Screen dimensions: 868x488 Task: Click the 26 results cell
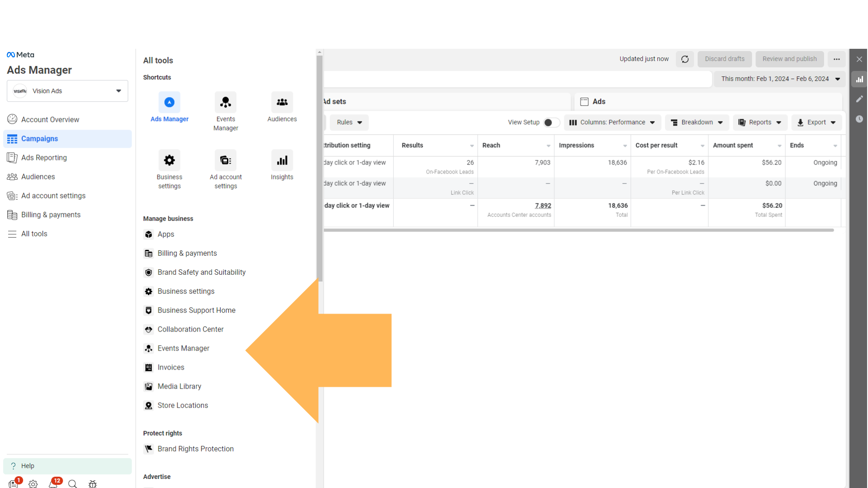(436, 167)
